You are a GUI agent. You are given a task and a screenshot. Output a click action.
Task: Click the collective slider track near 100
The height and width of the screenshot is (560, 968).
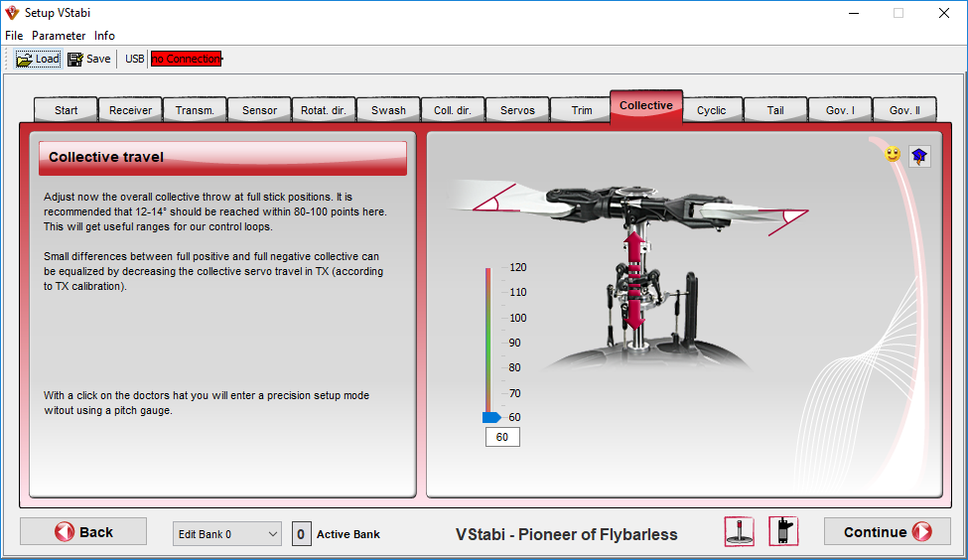488,318
